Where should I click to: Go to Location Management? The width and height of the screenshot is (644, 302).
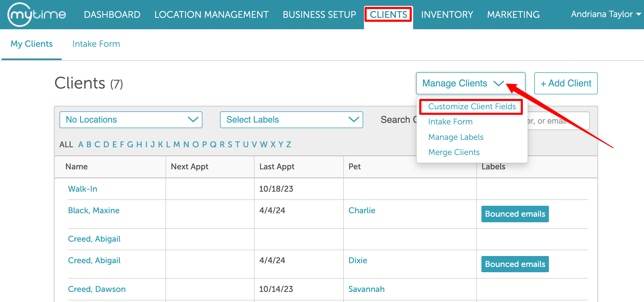pos(211,15)
